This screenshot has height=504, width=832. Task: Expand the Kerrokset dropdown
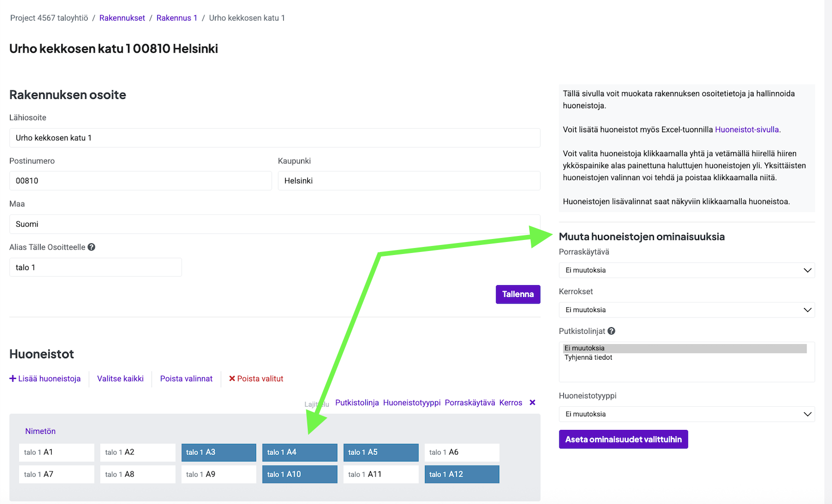tap(686, 310)
